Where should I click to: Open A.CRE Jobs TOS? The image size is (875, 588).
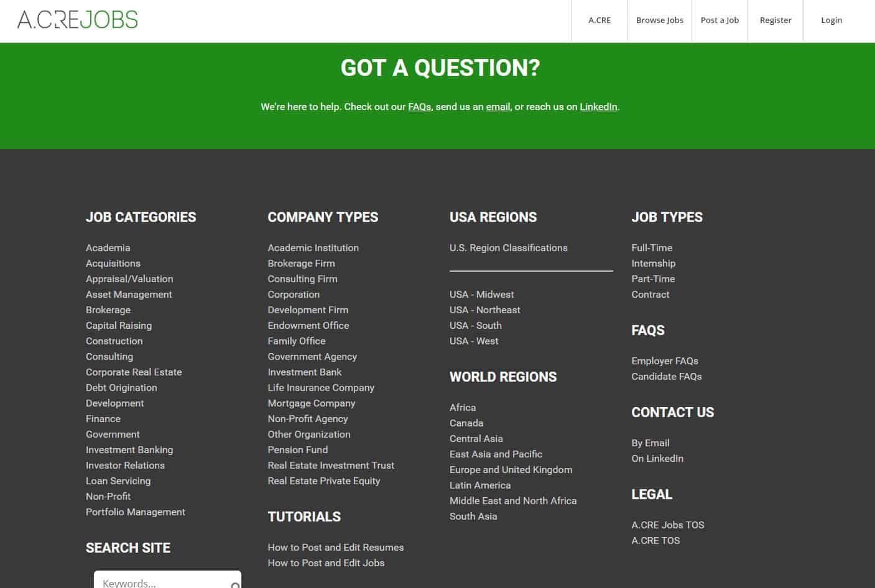(668, 525)
